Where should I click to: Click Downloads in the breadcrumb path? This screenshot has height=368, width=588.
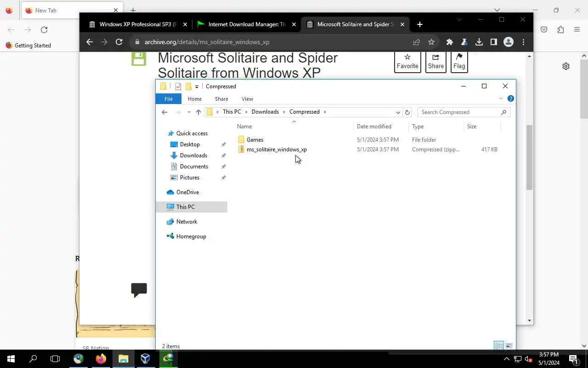tap(265, 112)
